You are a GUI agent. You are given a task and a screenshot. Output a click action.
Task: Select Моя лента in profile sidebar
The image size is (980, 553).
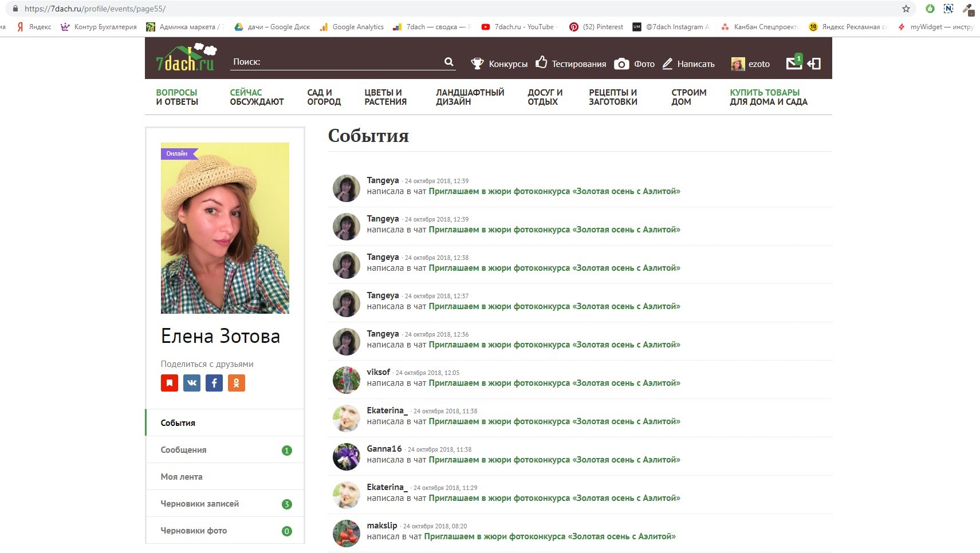[x=225, y=476]
